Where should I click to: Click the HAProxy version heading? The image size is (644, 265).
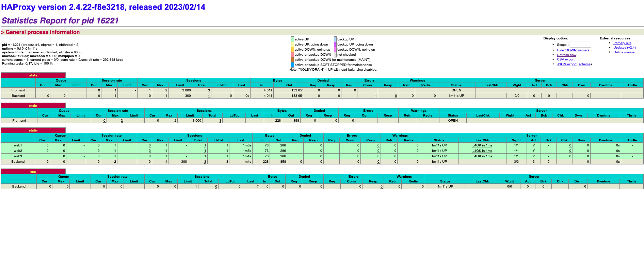103,7
